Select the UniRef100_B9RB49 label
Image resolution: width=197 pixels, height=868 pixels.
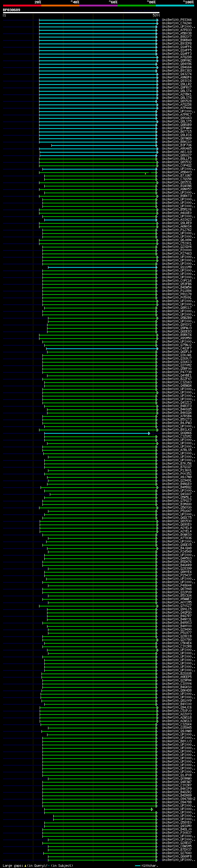(176, 40)
